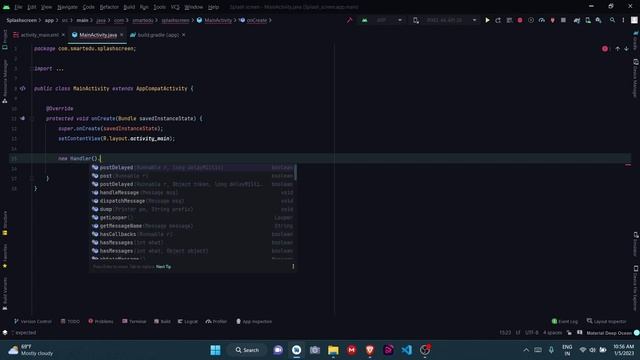
Task: Open the Problems tool window
Action: coord(100,321)
